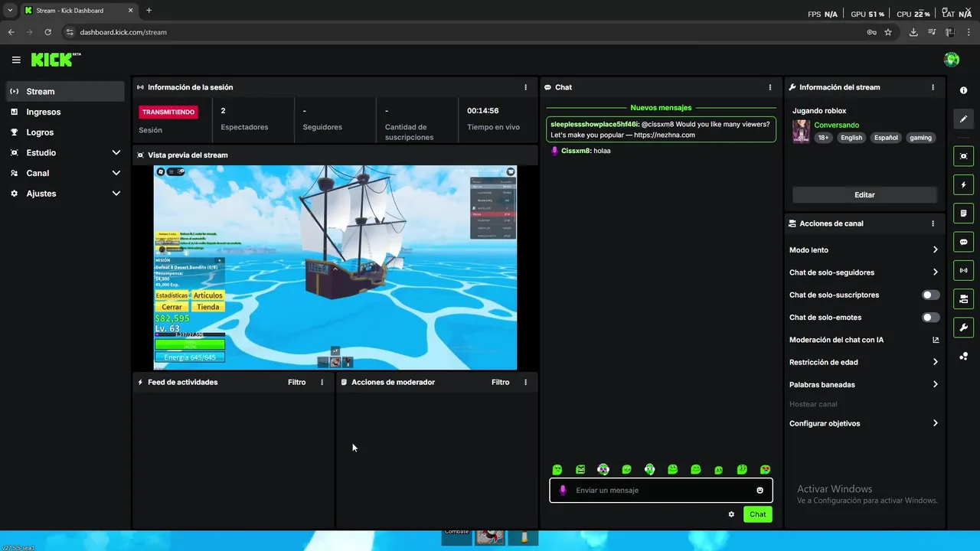The image size is (980, 551).
Task: Click the Español tag
Action: point(886,138)
